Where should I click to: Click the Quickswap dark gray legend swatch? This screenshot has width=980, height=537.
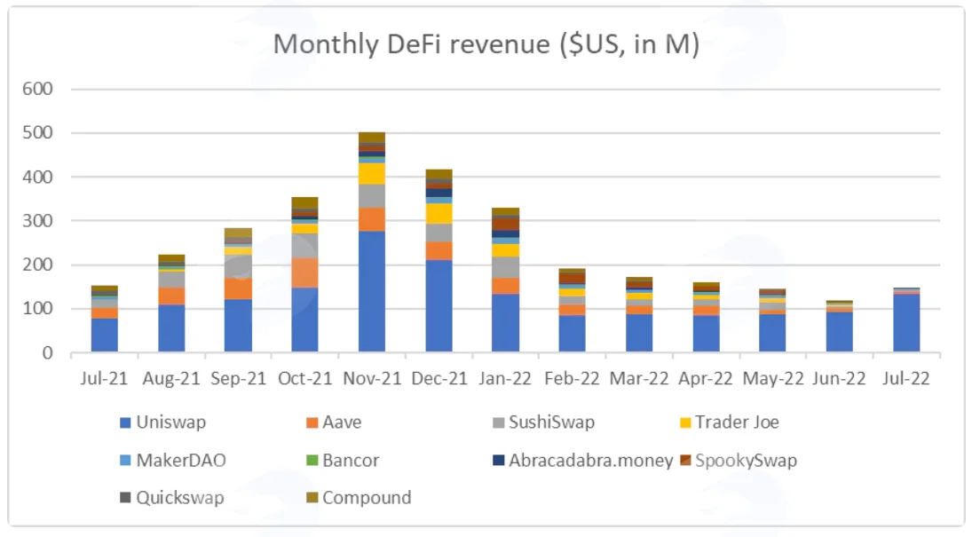(125, 498)
